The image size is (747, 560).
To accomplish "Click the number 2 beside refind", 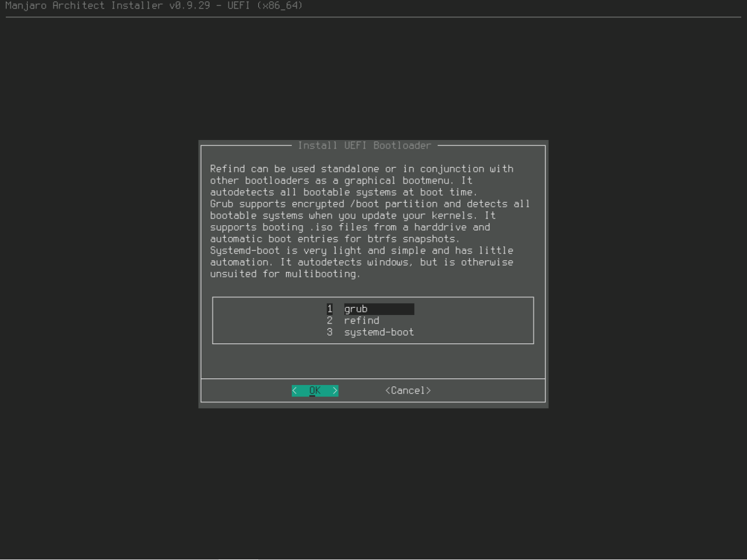I will pos(330,321).
